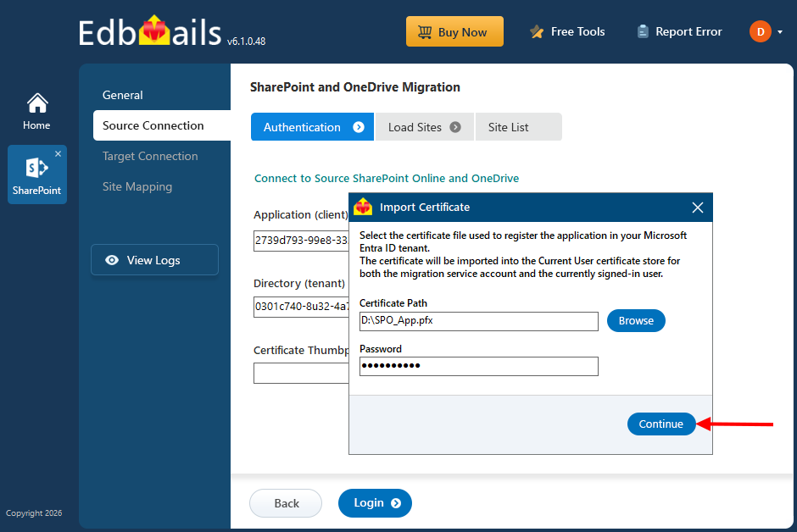This screenshot has height=532, width=797.
Task: Open the General settings section
Action: (123, 95)
